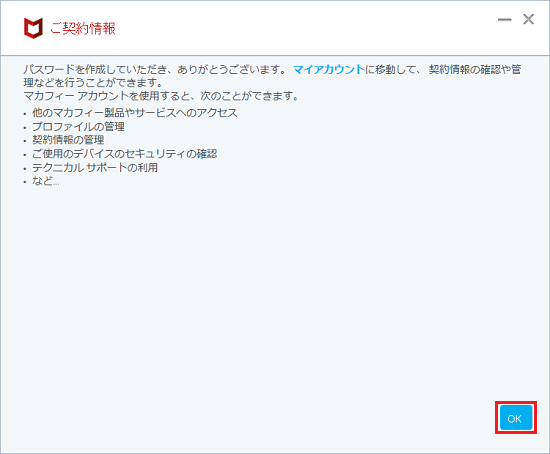Click the OK button
Image resolution: width=550 pixels, height=454 pixels.
(x=516, y=418)
